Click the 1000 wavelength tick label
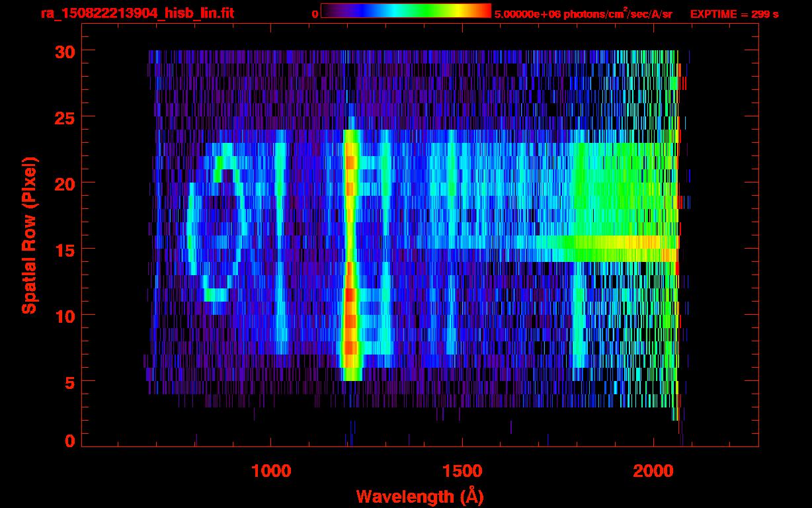Image resolution: width=812 pixels, height=508 pixels. click(271, 472)
